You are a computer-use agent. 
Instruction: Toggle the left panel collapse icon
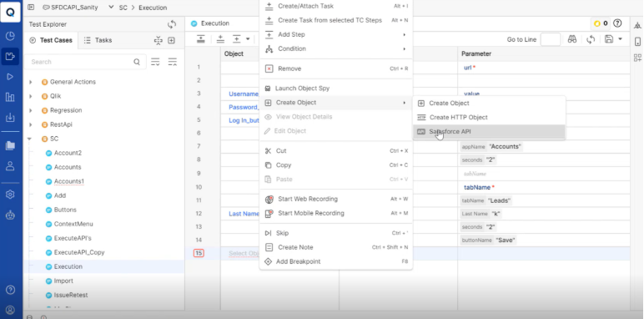click(x=31, y=8)
